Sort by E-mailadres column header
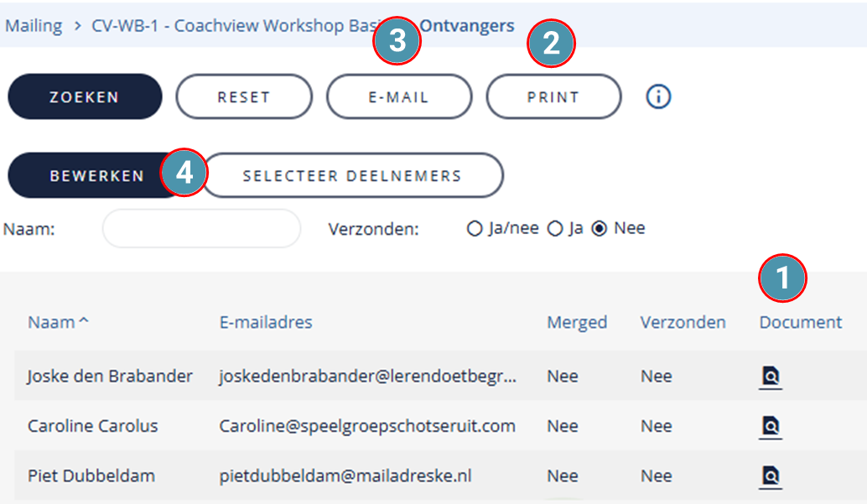The image size is (867, 504). click(266, 322)
